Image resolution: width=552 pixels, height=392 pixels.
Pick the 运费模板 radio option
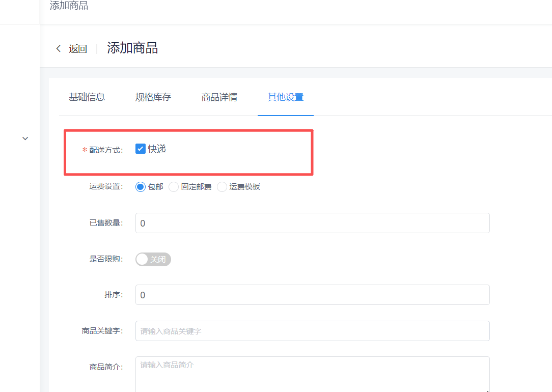(222, 187)
